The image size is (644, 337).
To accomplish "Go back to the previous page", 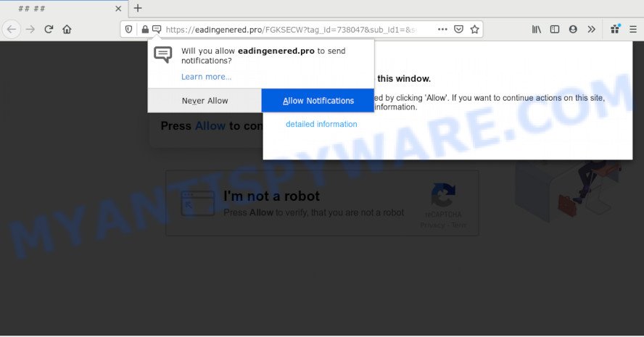I will point(12,30).
